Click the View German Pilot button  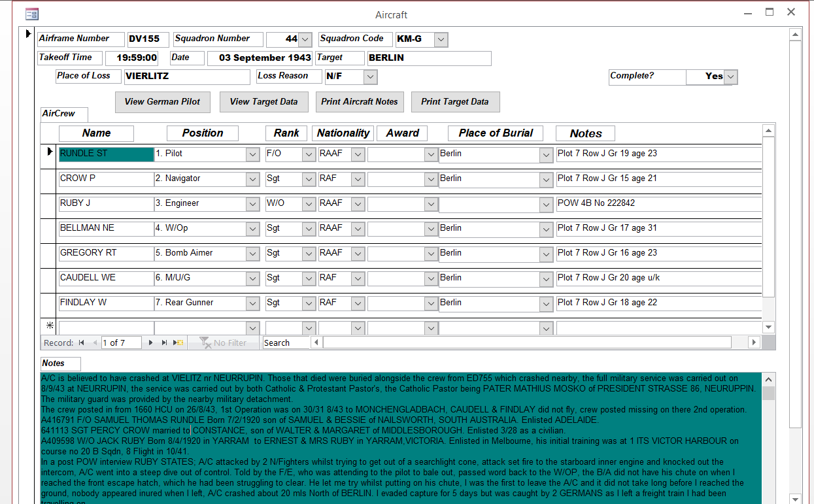point(163,102)
